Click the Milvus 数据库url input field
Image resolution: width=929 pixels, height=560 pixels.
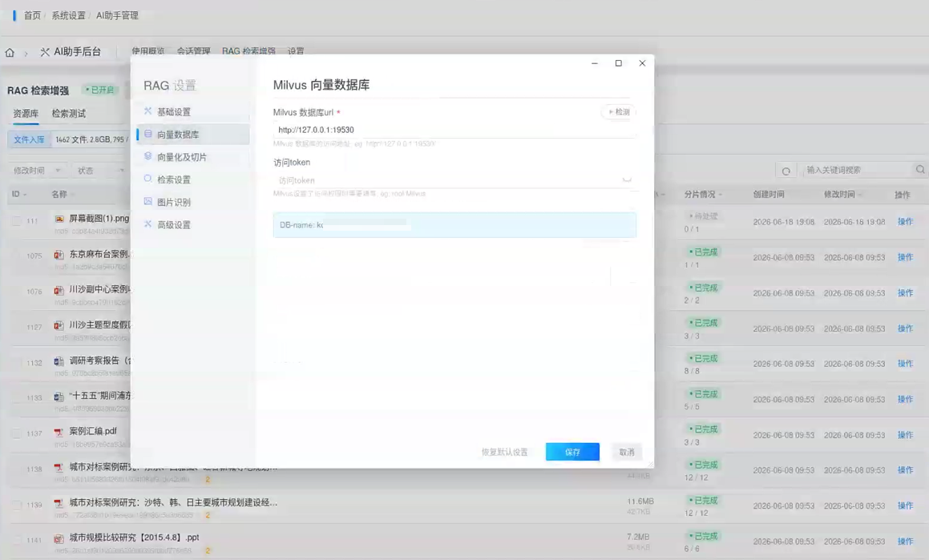pyautogui.click(x=454, y=130)
